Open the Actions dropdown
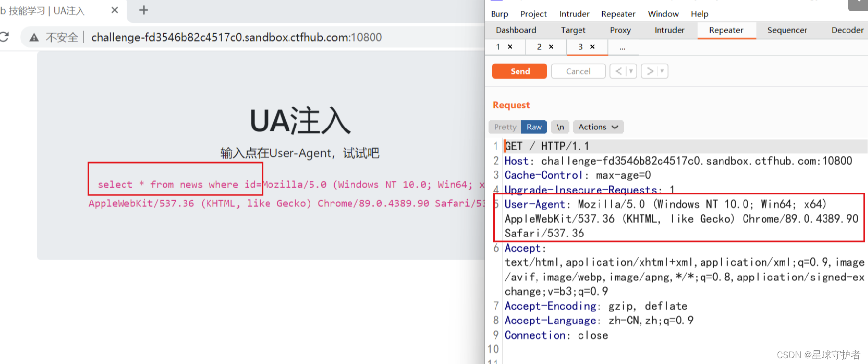The width and height of the screenshot is (868, 364). 598,127
